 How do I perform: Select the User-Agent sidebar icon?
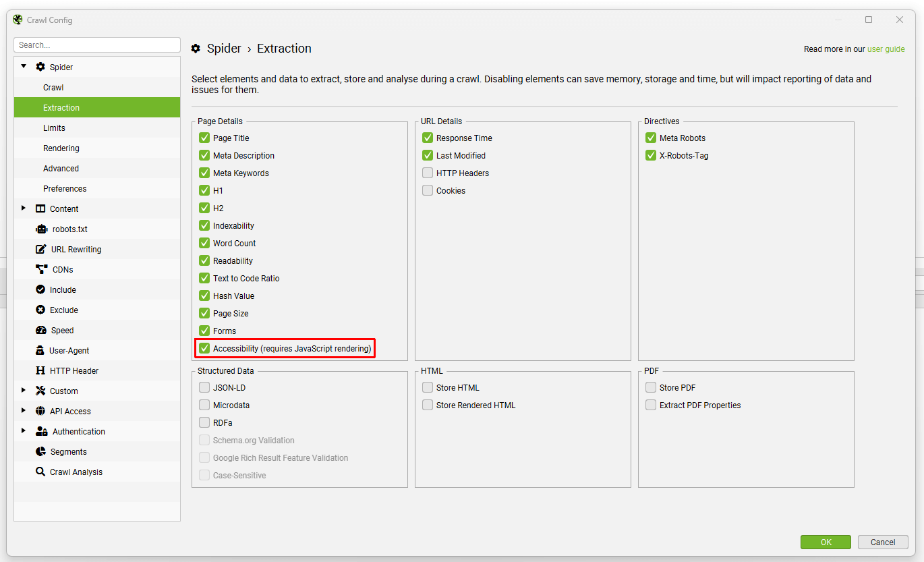point(40,350)
